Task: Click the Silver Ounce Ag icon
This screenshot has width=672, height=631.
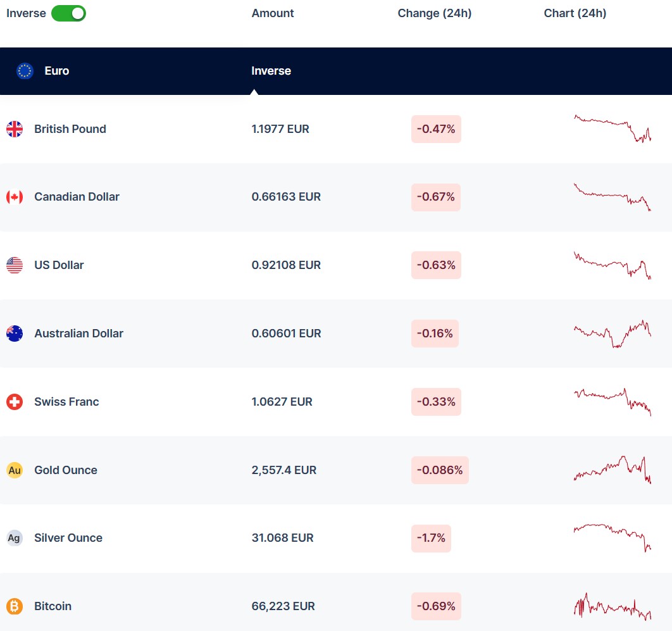Action: click(x=15, y=538)
